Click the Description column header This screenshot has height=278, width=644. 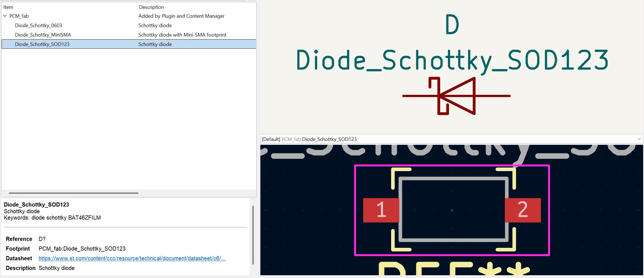pos(151,7)
